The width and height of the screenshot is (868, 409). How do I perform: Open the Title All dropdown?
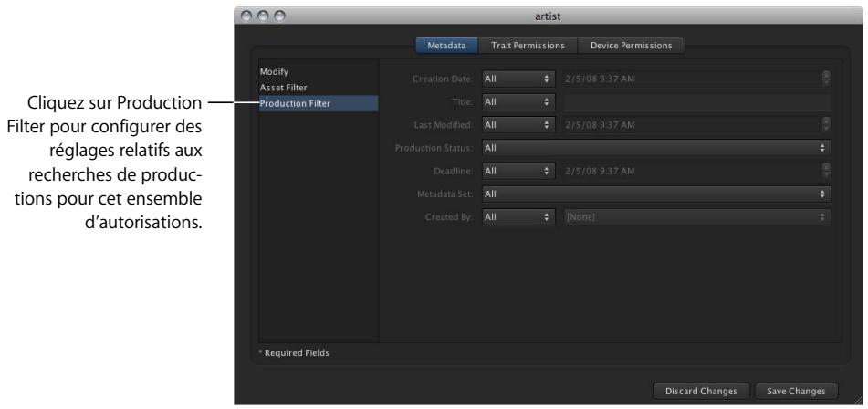[x=518, y=102]
